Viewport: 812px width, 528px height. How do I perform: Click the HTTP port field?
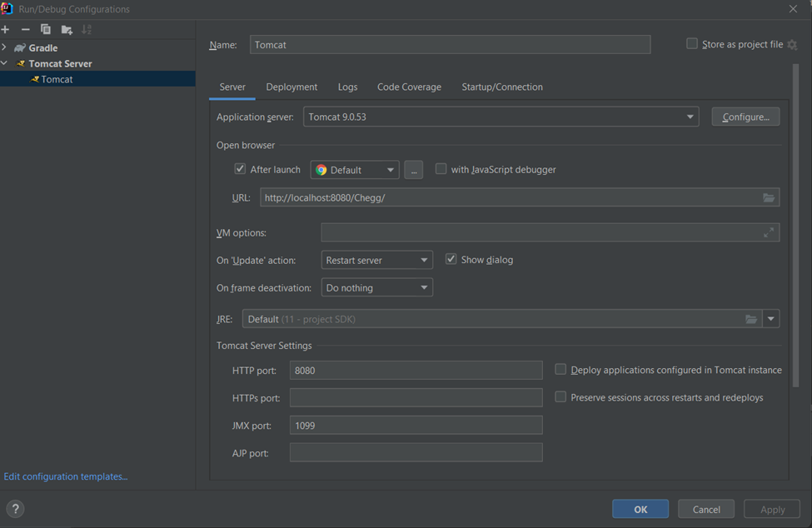pyautogui.click(x=416, y=370)
